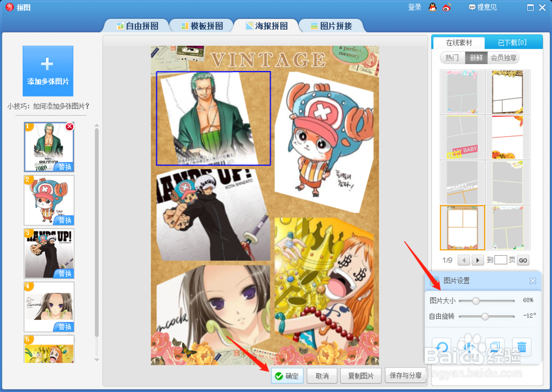Adjust the 自由旋转 slider handle

[x=485, y=316]
